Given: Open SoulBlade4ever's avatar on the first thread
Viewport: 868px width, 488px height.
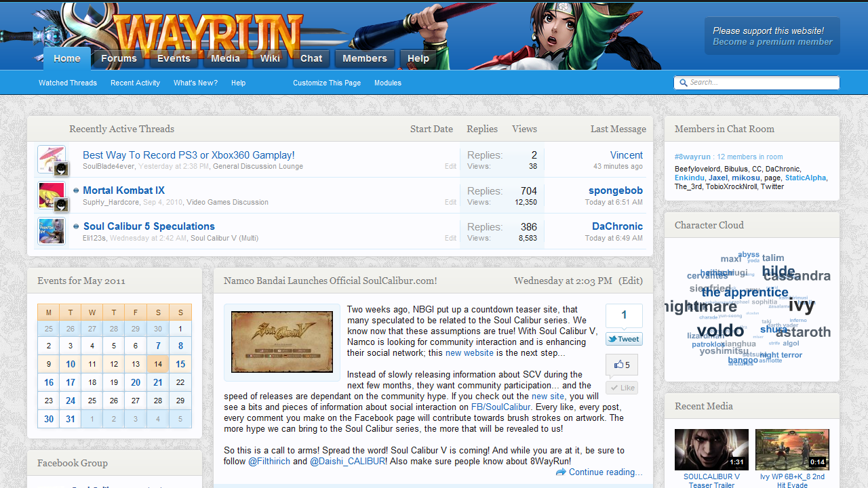Looking at the screenshot, I should point(52,159).
